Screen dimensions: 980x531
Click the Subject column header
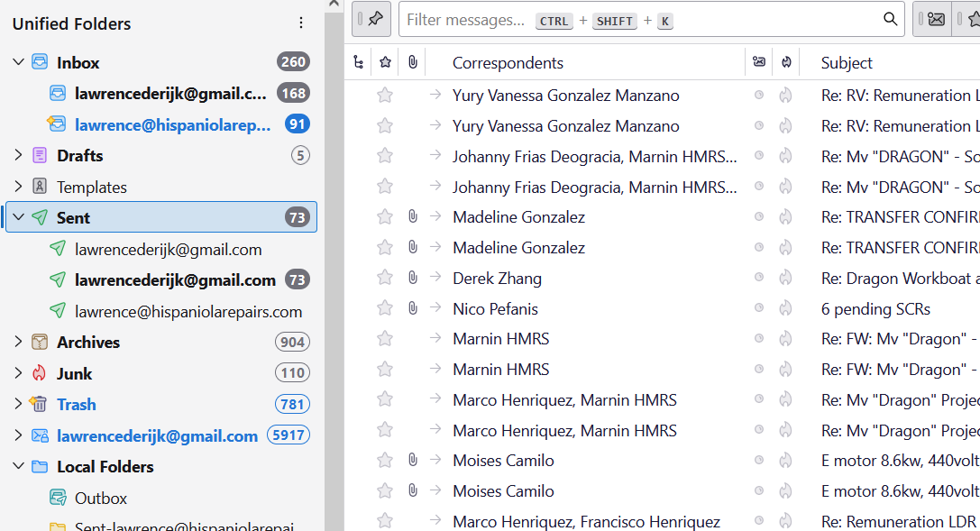tap(847, 63)
